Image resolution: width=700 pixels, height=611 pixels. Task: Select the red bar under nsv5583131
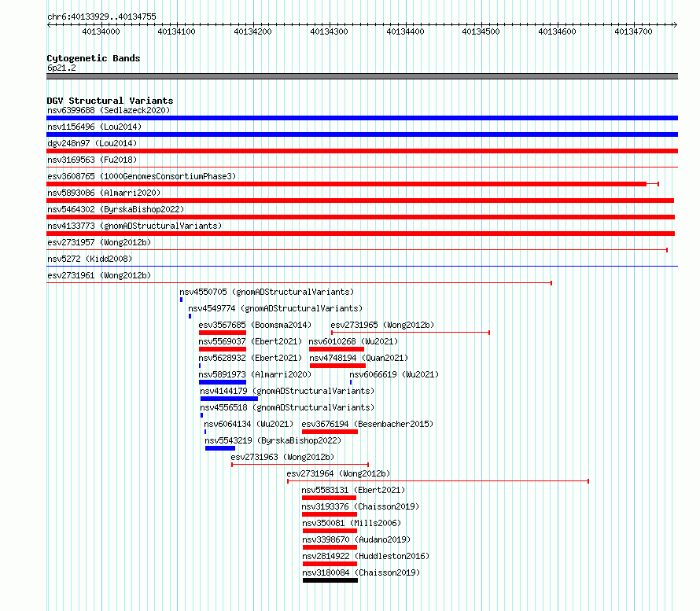tap(329, 498)
